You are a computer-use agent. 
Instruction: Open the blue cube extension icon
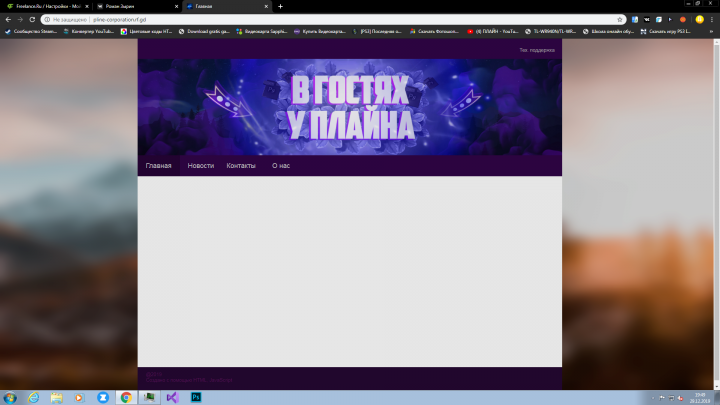point(659,20)
